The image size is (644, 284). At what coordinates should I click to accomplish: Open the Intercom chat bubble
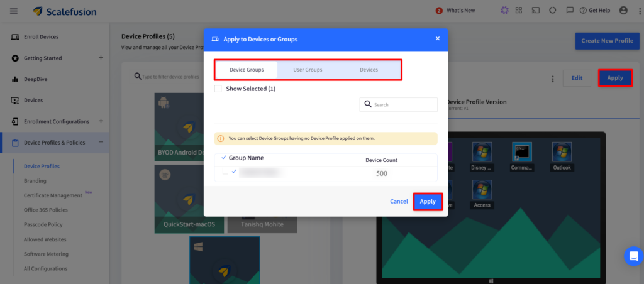[633, 256]
